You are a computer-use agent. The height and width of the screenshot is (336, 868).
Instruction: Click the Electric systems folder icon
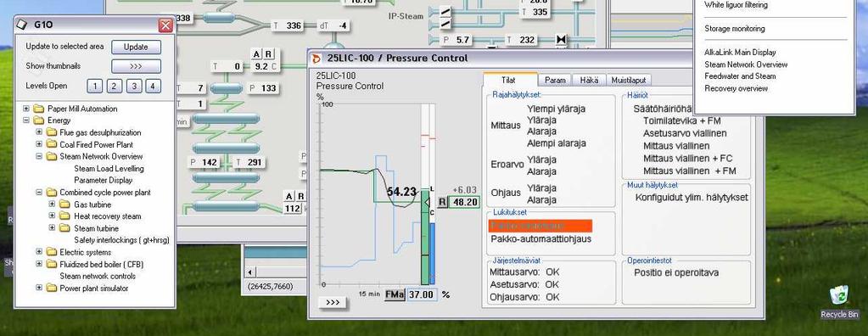tap(52, 252)
